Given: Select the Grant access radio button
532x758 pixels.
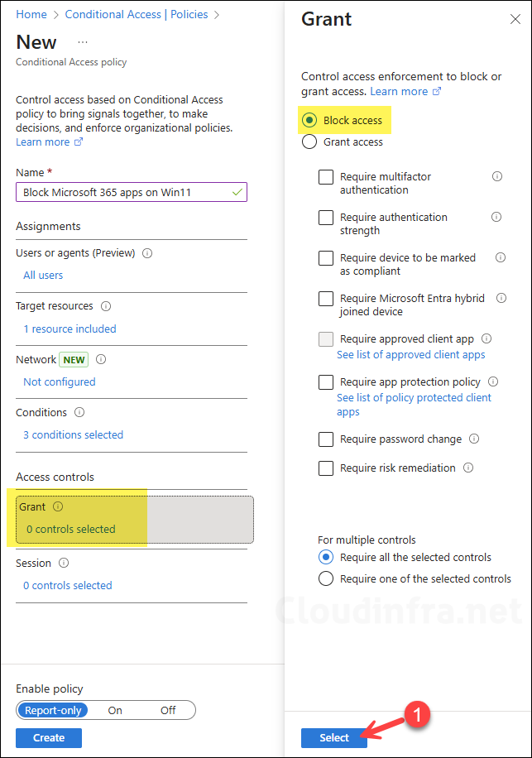Looking at the screenshot, I should (x=309, y=142).
